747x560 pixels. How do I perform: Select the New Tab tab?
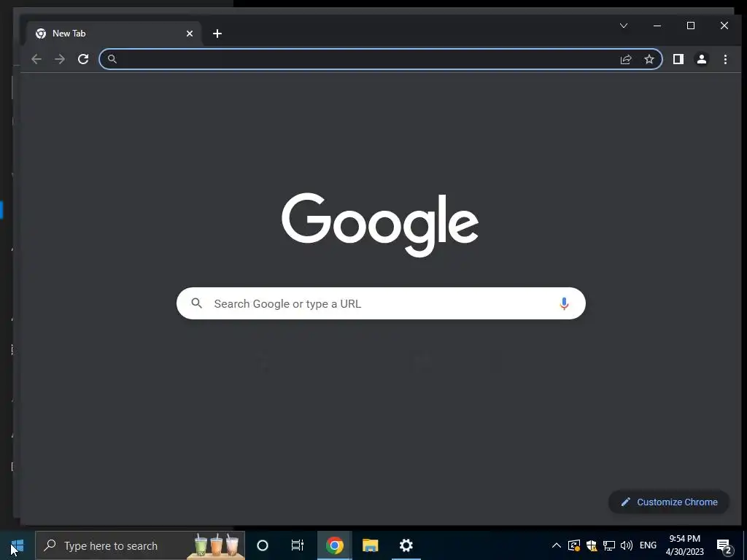click(x=115, y=34)
